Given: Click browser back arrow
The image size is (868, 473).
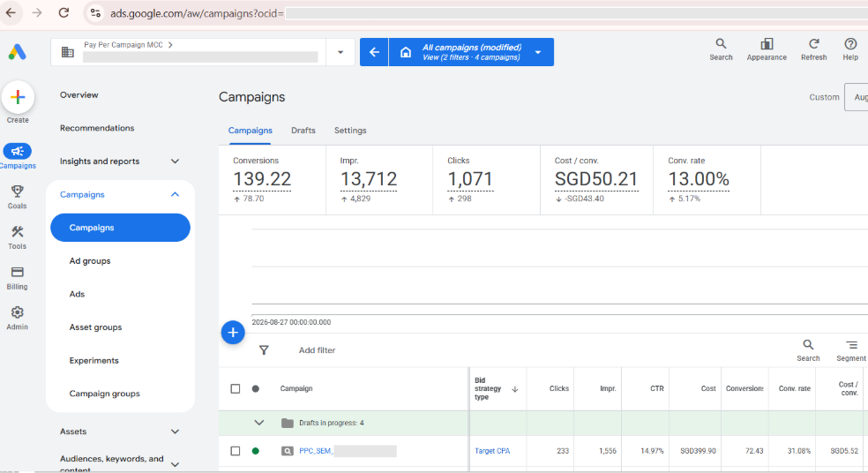Looking at the screenshot, I should coord(11,12).
